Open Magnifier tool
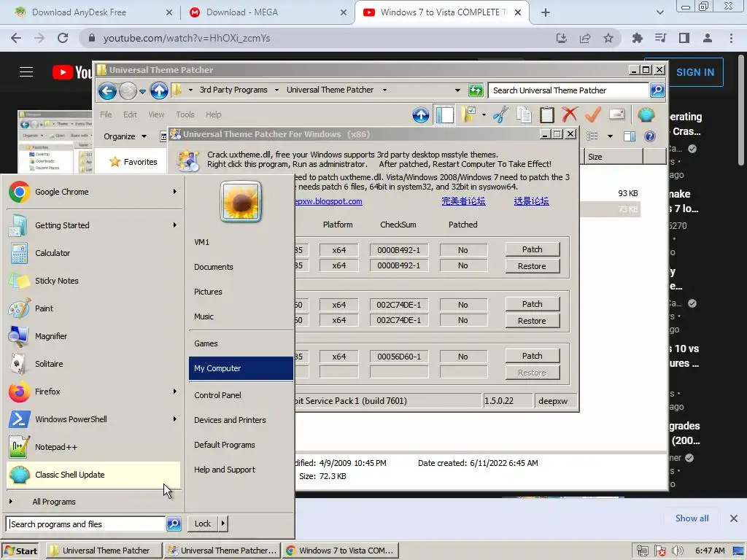The height and width of the screenshot is (560, 747). pyautogui.click(x=94, y=336)
